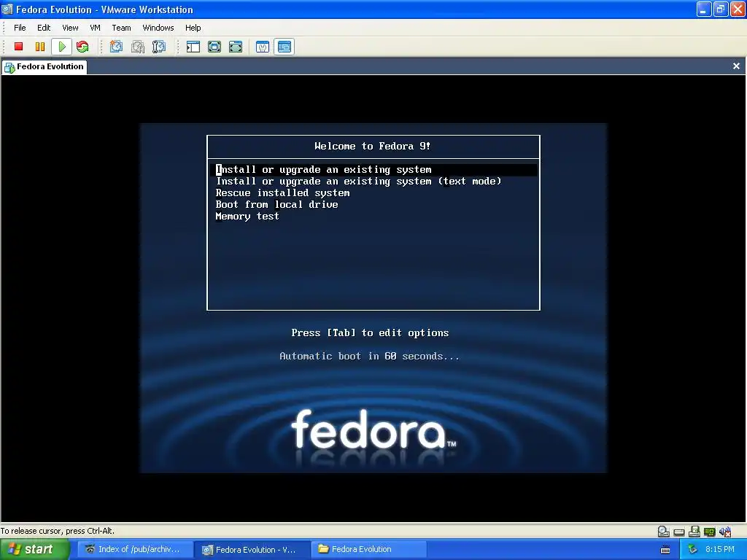Click the Windows Start button
Image resolution: width=747 pixels, height=560 pixels.
point(34,550)
